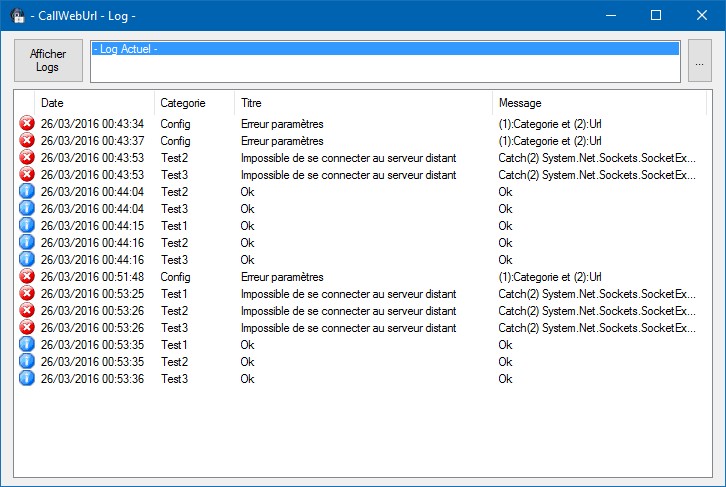
Task: Select the 00:43:37 Config error row title
Action: pos(282,141)
